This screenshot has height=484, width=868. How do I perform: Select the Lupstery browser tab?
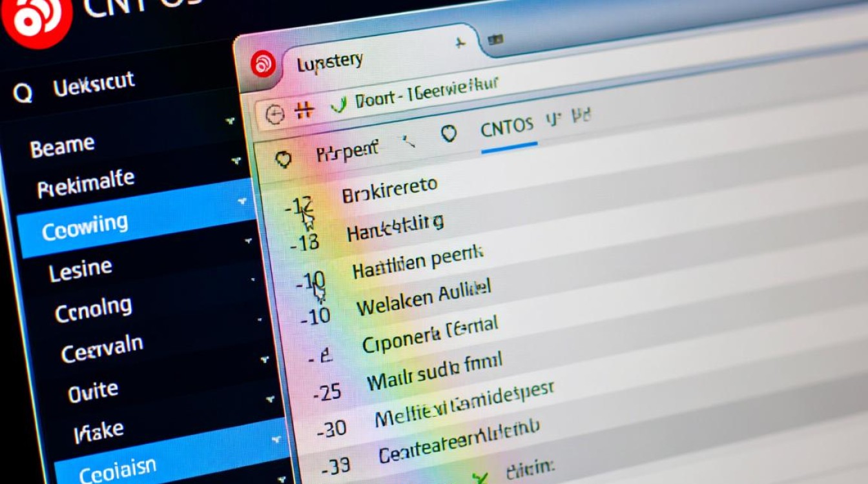(x=329, y=63)
